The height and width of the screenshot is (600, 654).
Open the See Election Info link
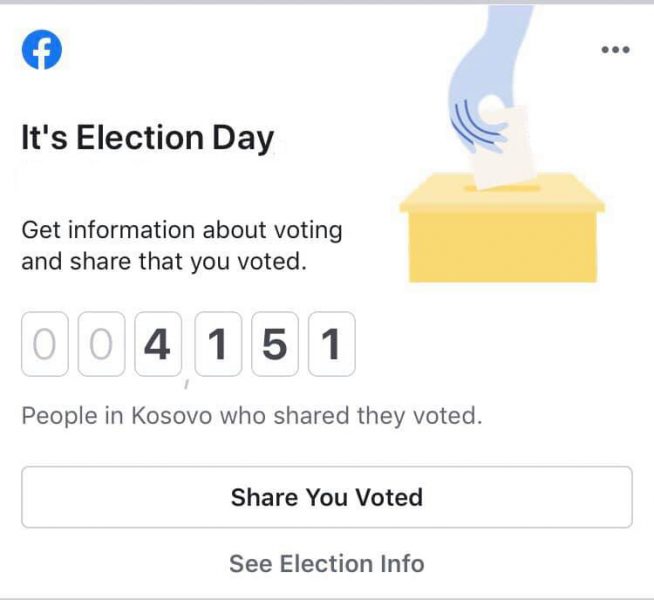pos(327,564)
